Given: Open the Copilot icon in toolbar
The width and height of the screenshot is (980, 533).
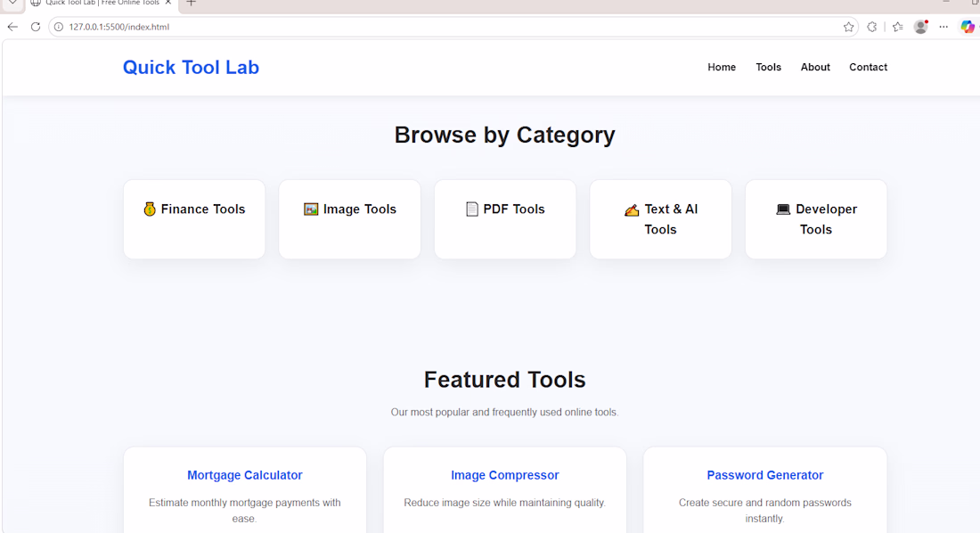Looking at the screenshot, I should coord(968,27).
